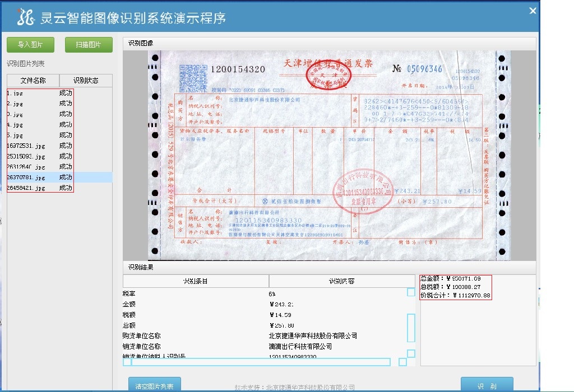The image size is (574, 392).
Task: Click the results horizontal scrollbar left arrow
Action: (x=127, y=362)
